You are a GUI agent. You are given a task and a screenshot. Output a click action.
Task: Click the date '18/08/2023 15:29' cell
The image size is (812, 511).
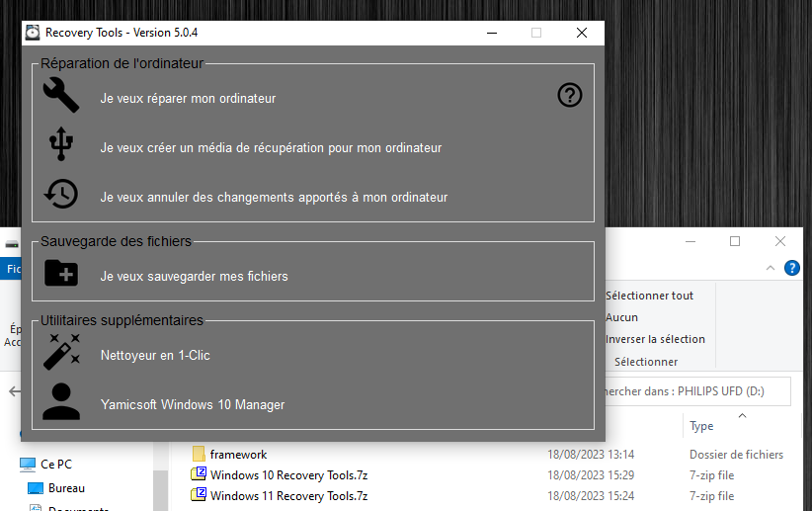(591, 475)
